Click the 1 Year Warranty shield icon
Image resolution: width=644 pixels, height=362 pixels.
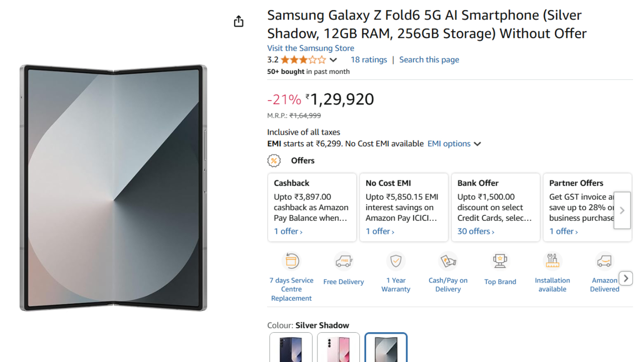[396, 261]
